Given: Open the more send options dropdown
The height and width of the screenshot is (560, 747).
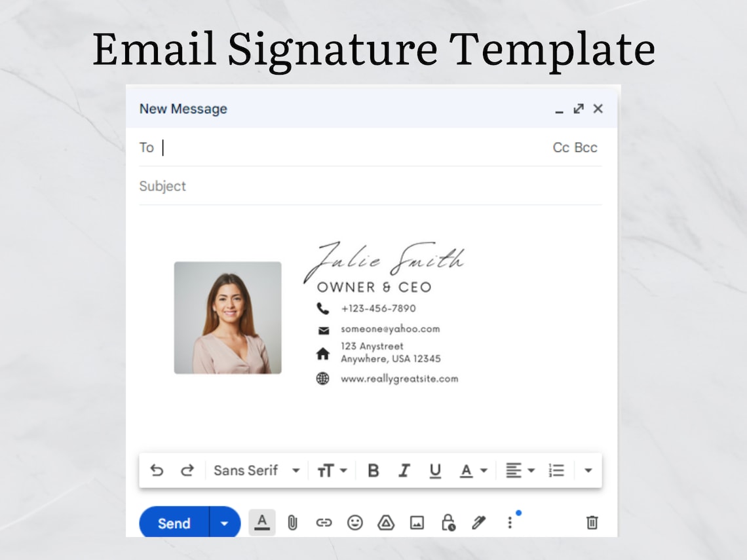Looking at the screenshot, I should click(x=223, y=522).
